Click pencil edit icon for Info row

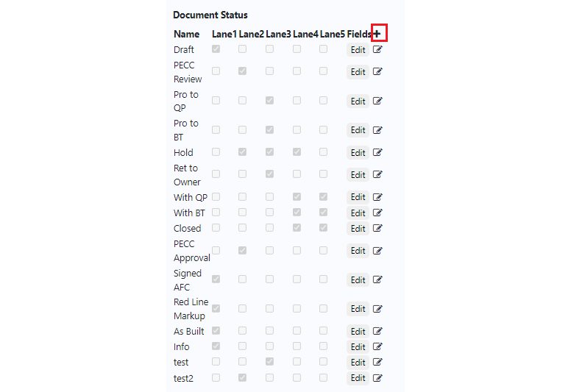click(377, 346)
